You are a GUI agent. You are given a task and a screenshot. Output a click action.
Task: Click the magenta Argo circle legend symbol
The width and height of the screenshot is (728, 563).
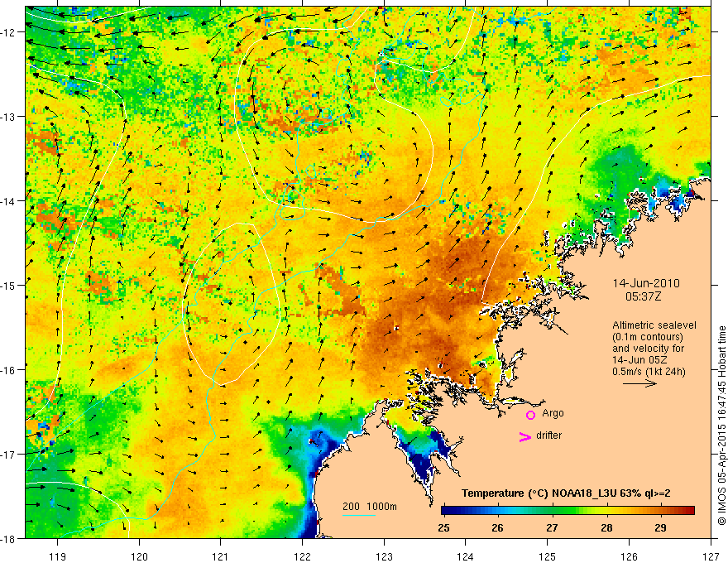click(530, 415)
